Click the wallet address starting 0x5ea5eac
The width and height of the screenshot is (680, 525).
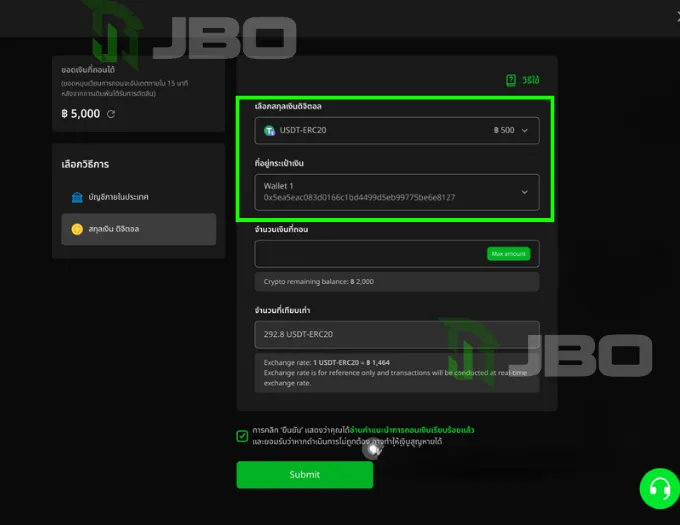359,198
